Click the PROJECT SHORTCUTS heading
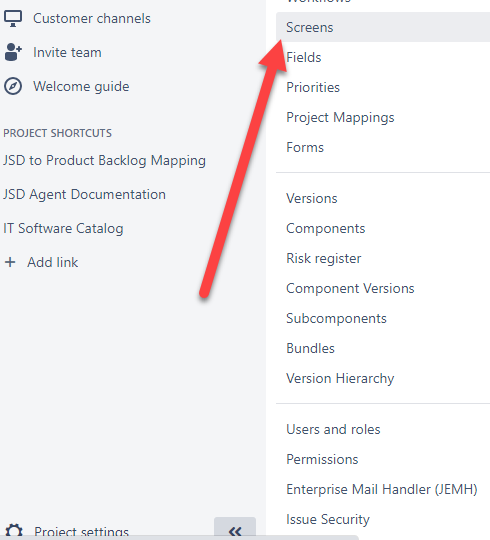Image resolution: width=490 pixels, height=540 pixels. coord(58,133)
